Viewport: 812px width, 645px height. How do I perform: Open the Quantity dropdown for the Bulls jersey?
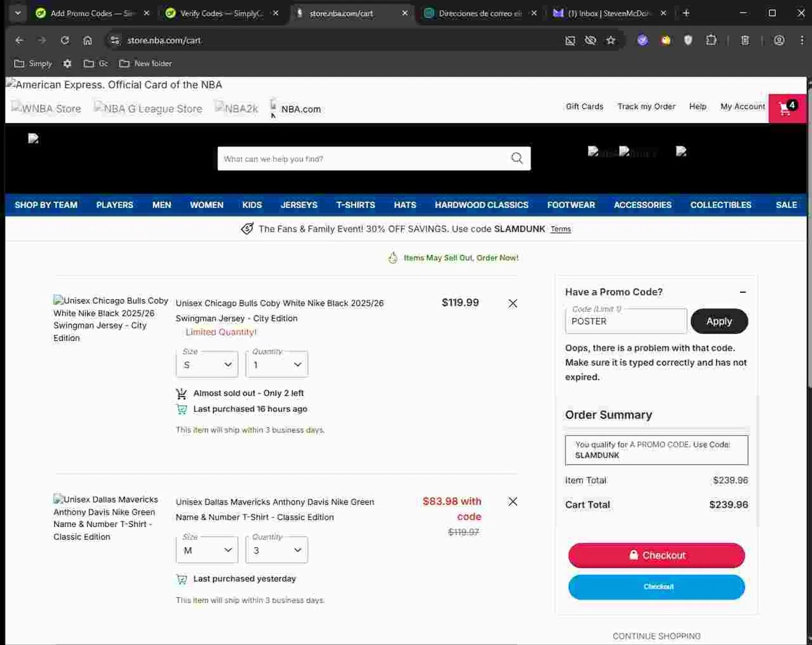tap(277, 364)
